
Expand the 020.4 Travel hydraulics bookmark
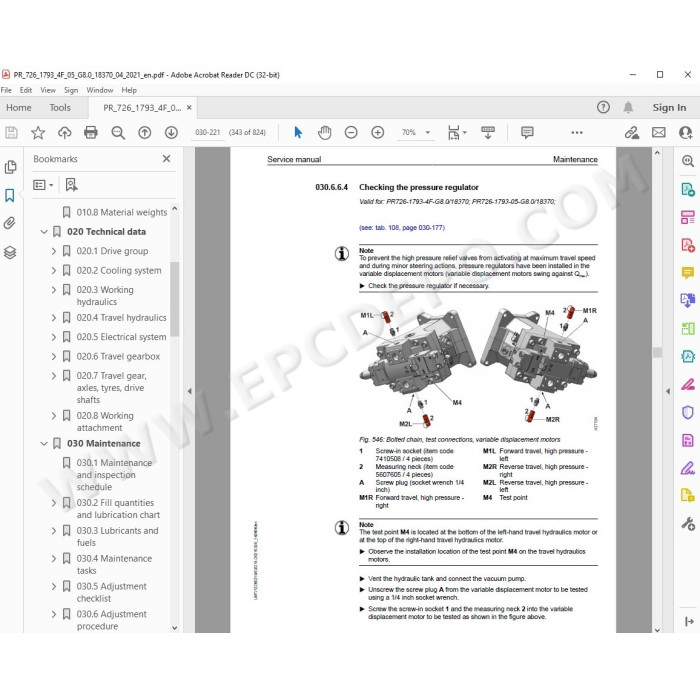[54, 317]
